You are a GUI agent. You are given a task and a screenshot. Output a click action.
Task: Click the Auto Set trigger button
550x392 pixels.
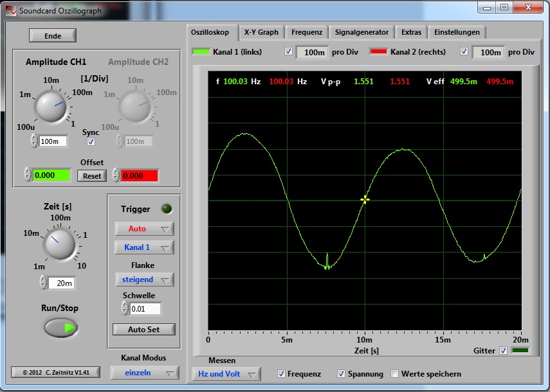pyautogui.click(x=144, y=329)
